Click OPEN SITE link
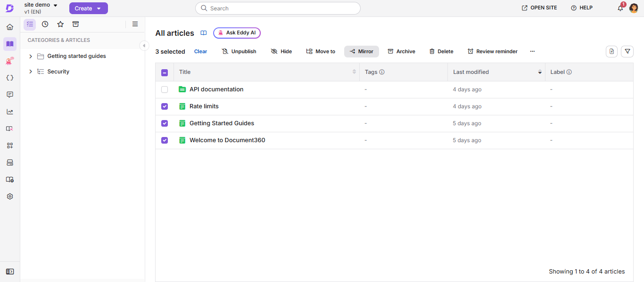The height and width of the screenshot is (282, 644). [x=539, y=8]
